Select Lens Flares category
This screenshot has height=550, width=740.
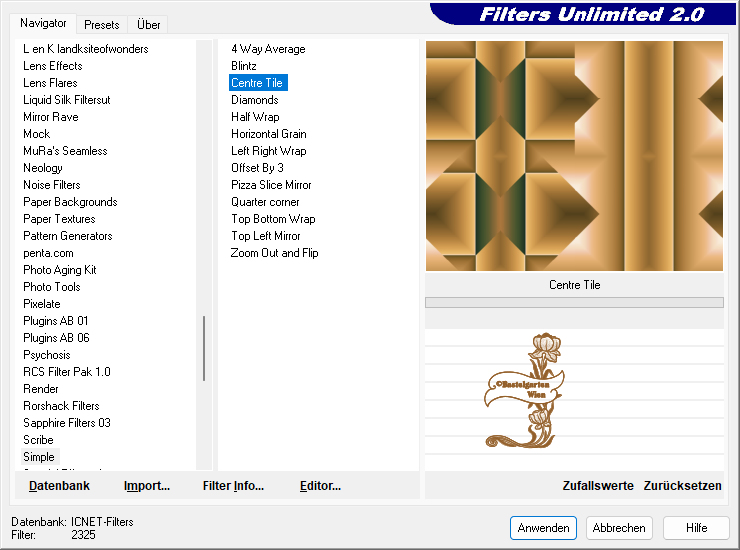click(x=50, y=83)
